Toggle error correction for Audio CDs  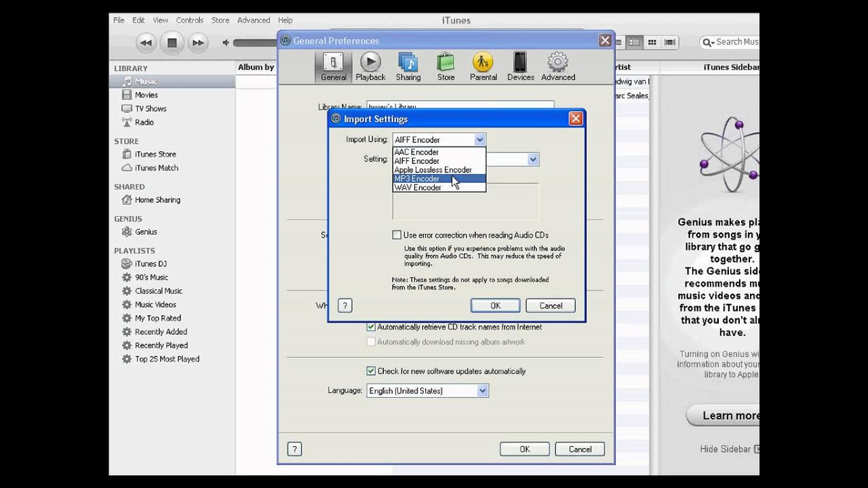point(397,235)
